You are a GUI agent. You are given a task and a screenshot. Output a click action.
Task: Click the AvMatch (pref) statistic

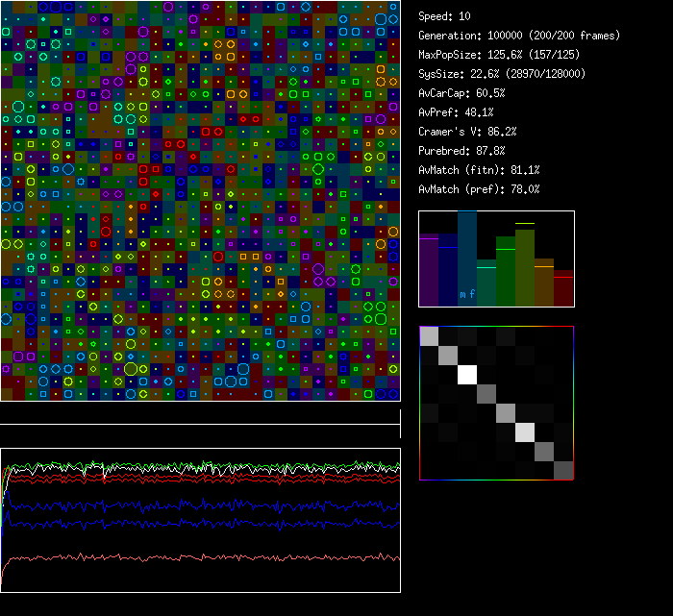tap(479, 189)
